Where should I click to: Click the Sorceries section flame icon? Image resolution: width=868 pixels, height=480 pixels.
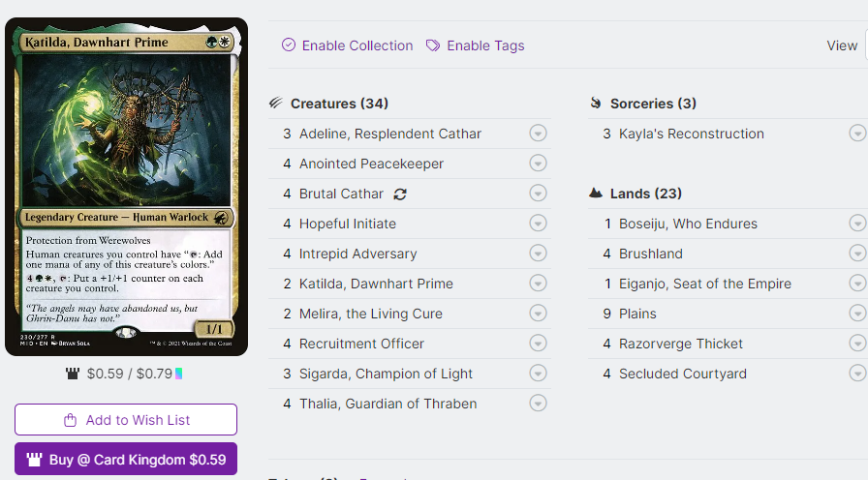[x=596, y=104]
